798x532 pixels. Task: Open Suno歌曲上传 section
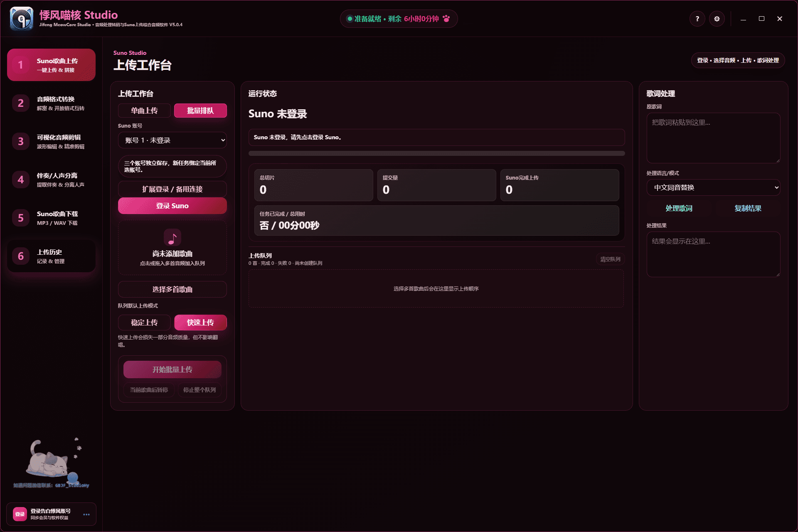pyautogui.click(x=51, y=65)
